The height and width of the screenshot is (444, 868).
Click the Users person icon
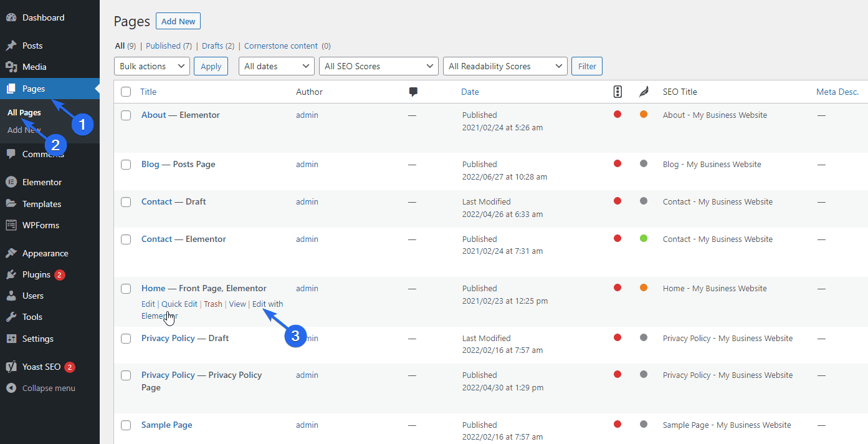point(11,296)
